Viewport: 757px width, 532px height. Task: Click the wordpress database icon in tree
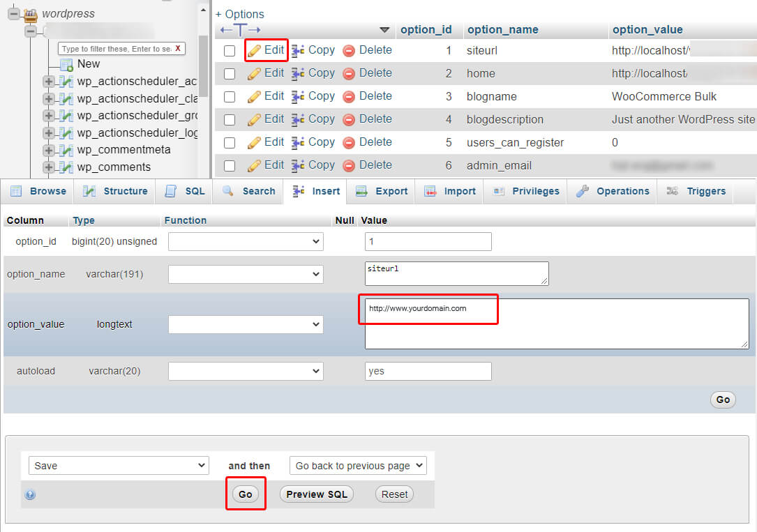pyautogui.click(x=31, y=15)
